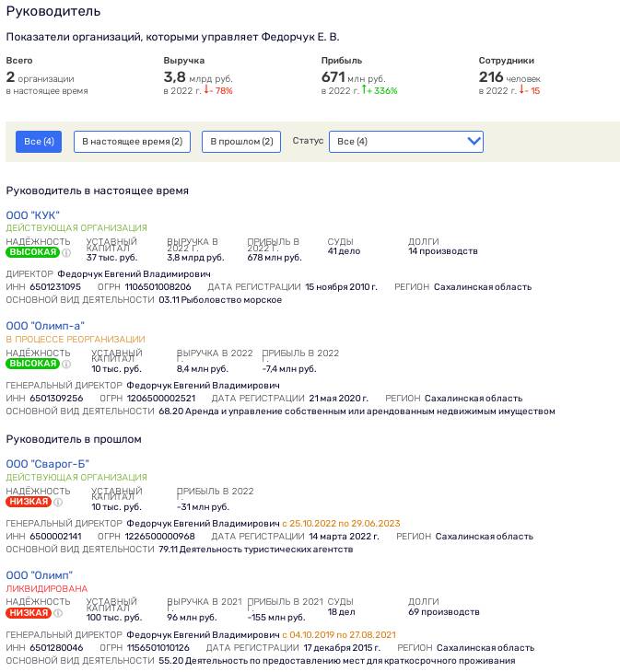
Task: Open liquidated ООО "Олимп" company link
Action: coord(40,575)
